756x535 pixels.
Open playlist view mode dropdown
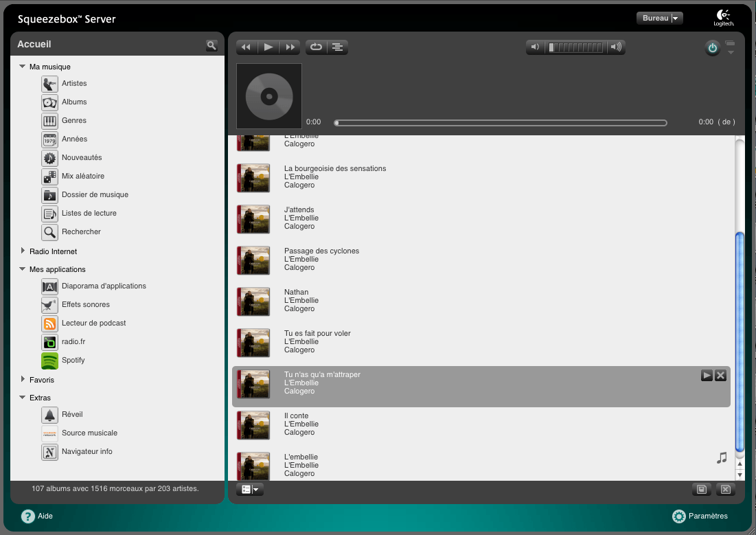point(250,490)
